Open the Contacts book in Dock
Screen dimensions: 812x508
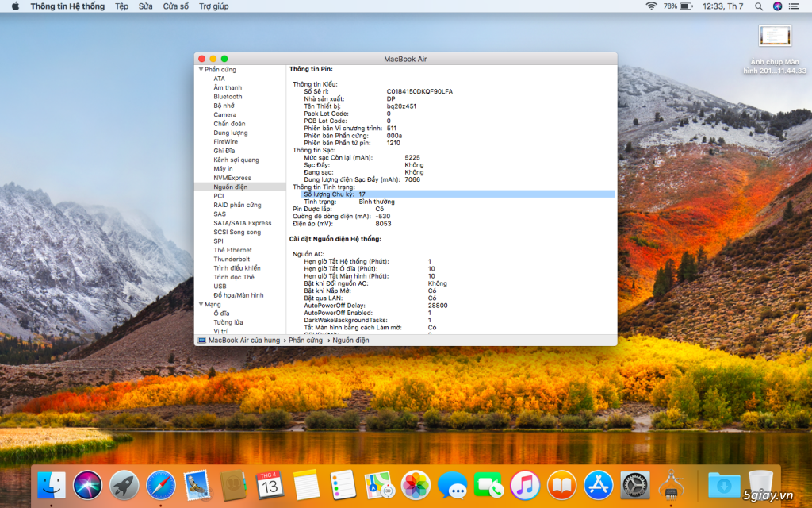tap(233, 485)
